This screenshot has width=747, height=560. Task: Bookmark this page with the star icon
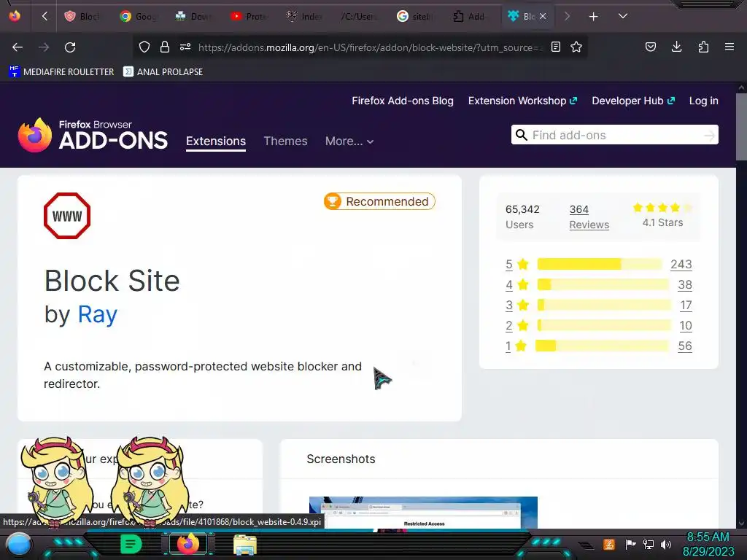[x=576, y=47]
